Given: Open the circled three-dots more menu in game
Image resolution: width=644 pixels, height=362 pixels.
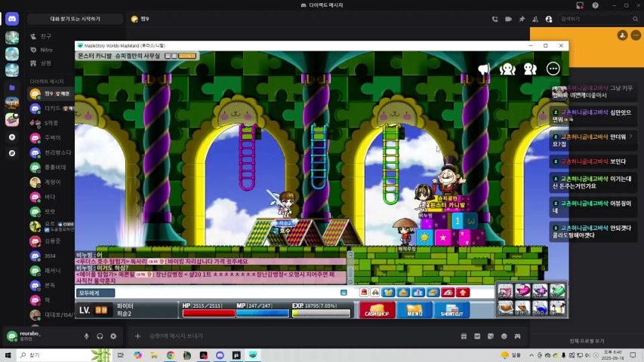Looking at the screenshot, I should click(553, 69).
